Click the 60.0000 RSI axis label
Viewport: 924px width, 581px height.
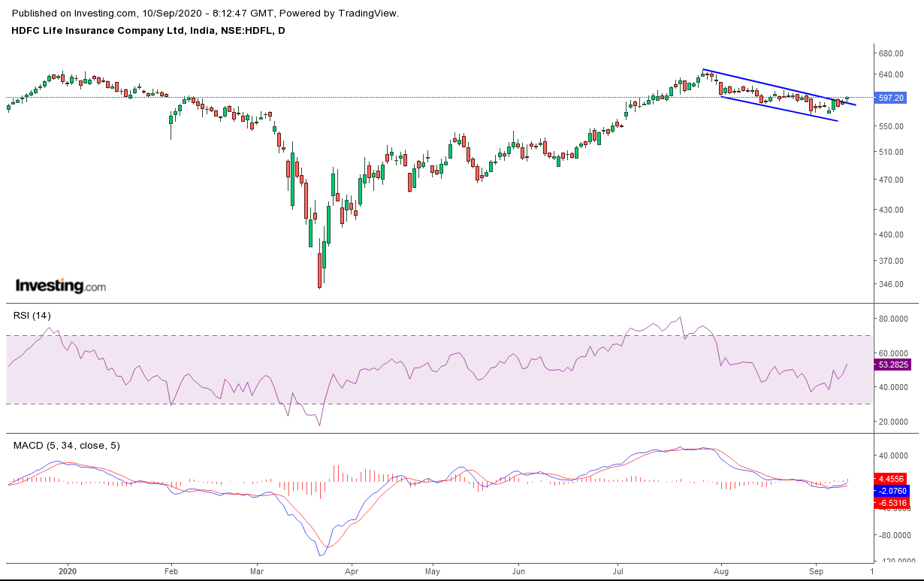pyautogui.click(x=893, y=353)
